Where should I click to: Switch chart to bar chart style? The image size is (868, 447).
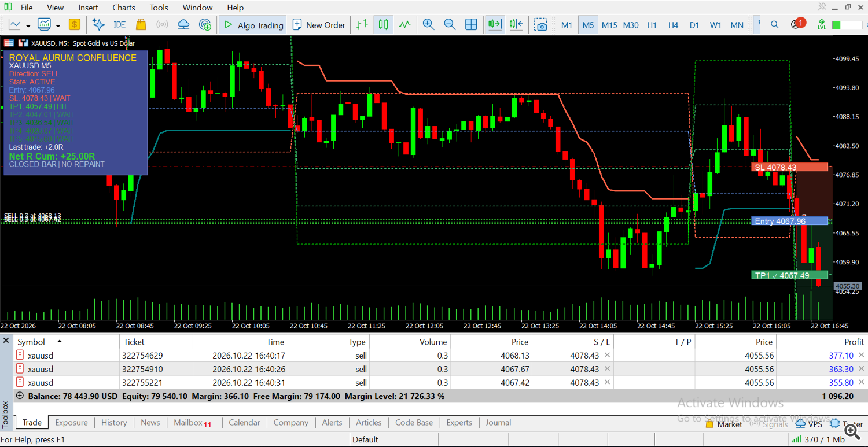(x=362, y=24)
